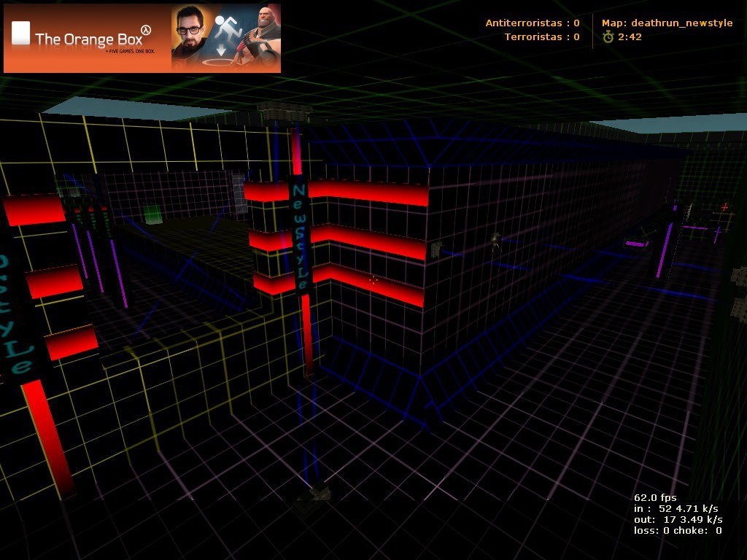Click the Gordon Freeman portrait in the banner
Image resolution: width=747 pixels, height=560 pixels.
(191, 38)
